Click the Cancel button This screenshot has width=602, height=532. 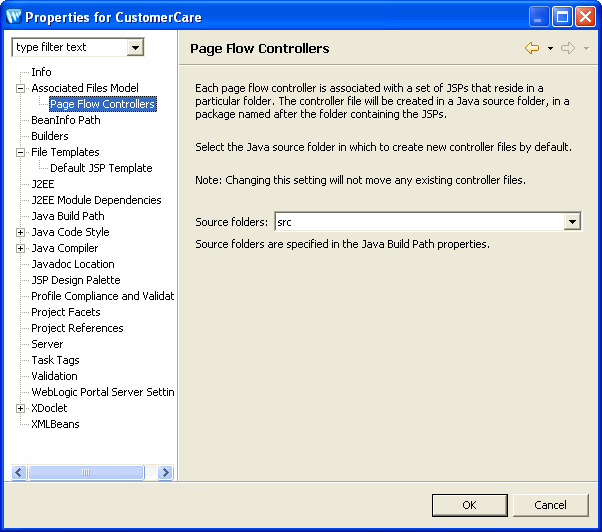(x=550, y=505)
